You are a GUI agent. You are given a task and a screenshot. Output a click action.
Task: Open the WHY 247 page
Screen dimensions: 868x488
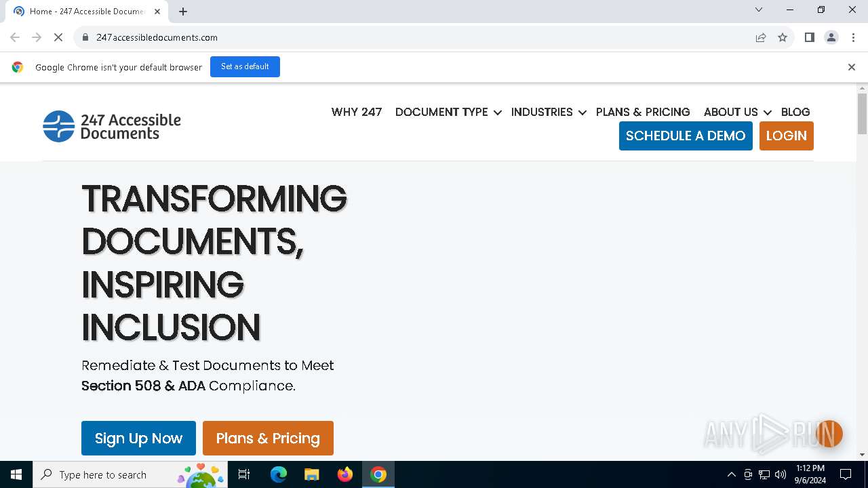(x=357, y=112)
